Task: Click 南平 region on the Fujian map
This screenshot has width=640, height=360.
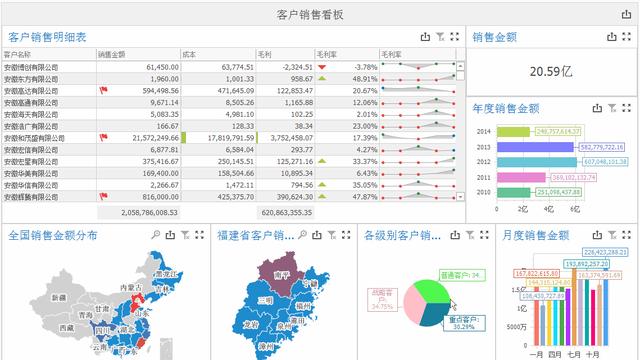Action: click(281, 274)
